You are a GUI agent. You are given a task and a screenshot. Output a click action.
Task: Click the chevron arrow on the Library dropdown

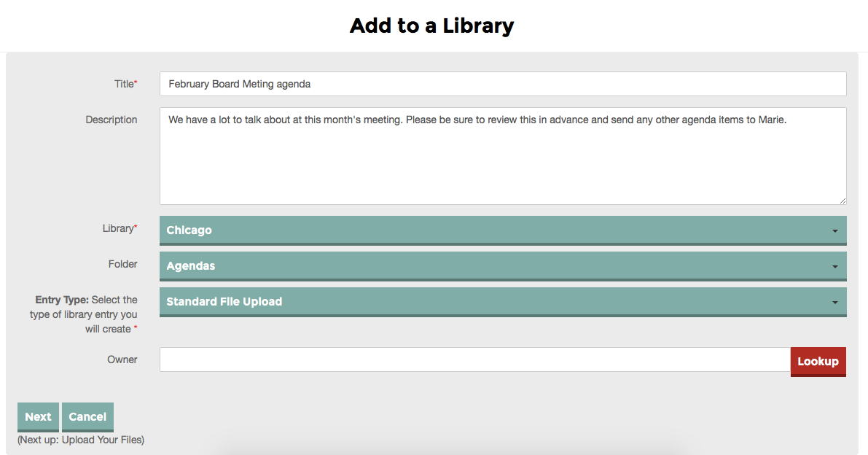[x=835, y=229]
